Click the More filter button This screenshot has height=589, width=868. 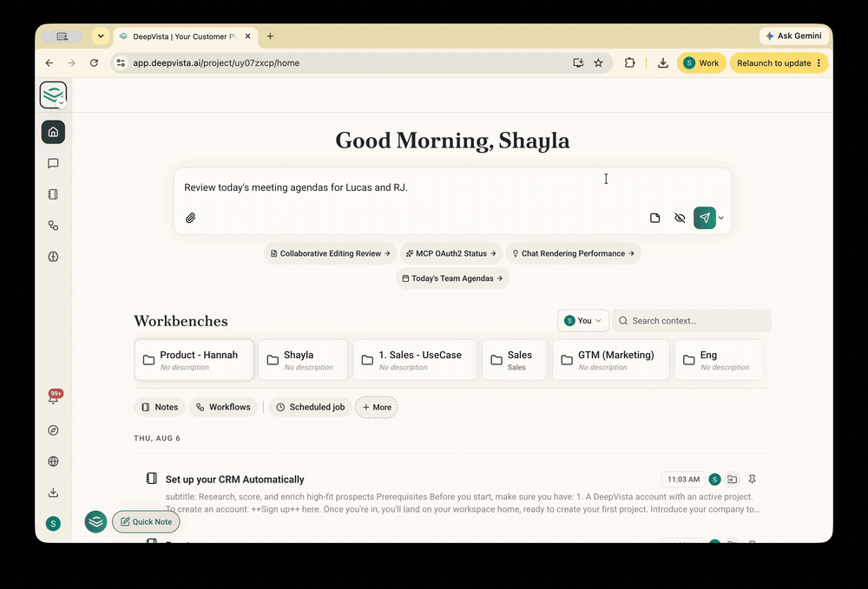(x=377, y=407)
